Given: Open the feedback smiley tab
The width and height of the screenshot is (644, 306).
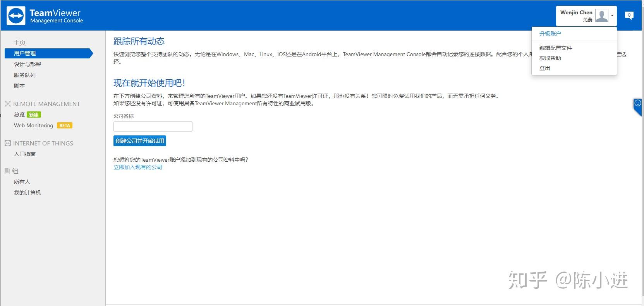Looking at the screenshot, I should 637,107.
